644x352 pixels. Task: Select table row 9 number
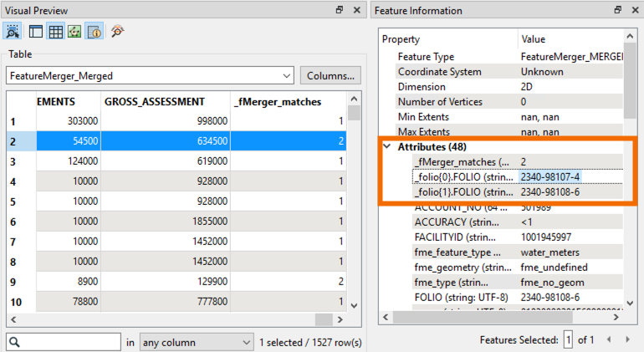pyautogui.click(x=13, y=282)
